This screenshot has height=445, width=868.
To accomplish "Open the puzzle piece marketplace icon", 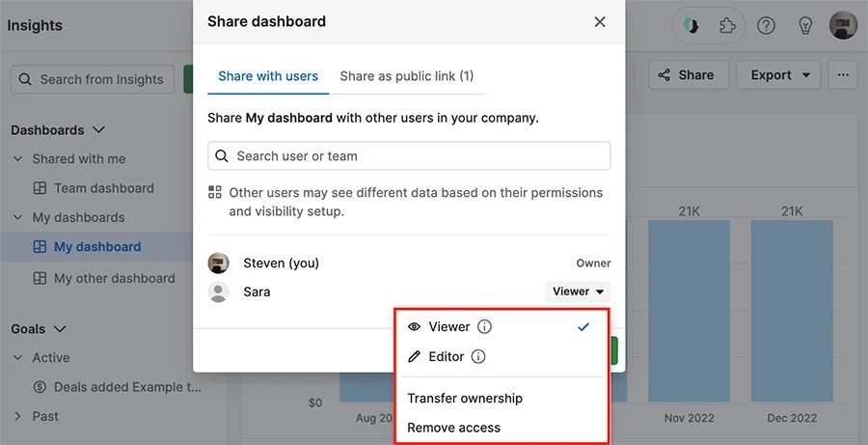I will [727, 25].
